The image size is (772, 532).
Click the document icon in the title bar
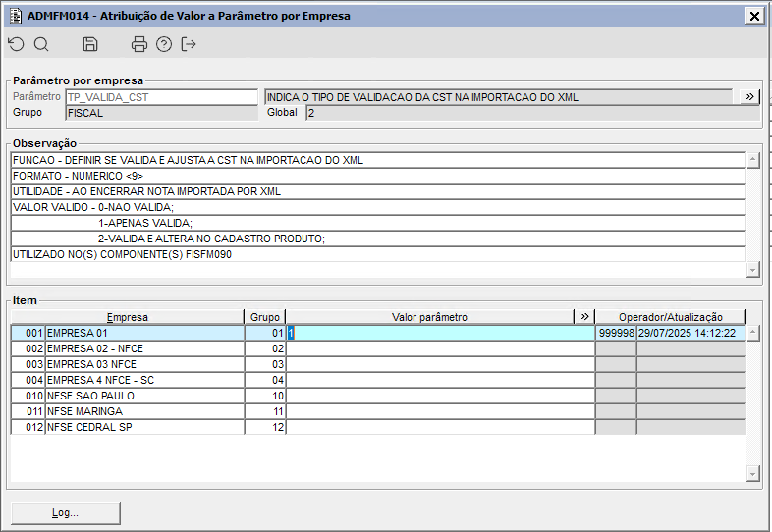click(16, 16)
